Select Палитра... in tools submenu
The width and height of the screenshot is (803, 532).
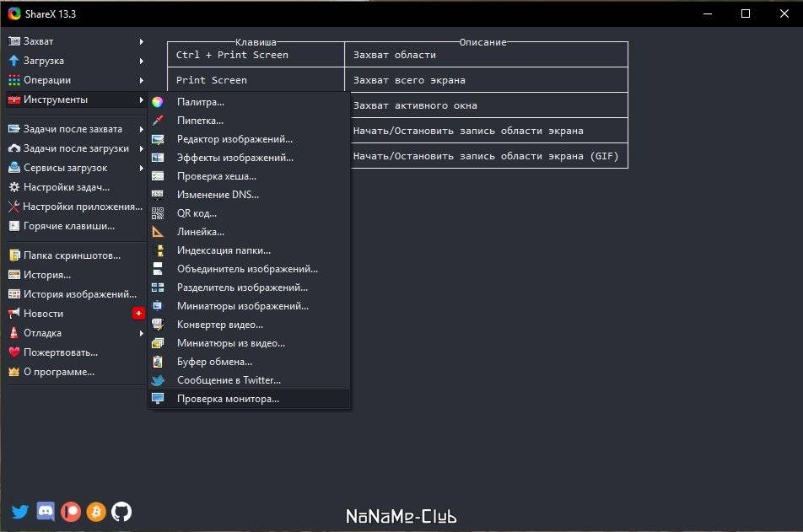(x=249, y=102)
